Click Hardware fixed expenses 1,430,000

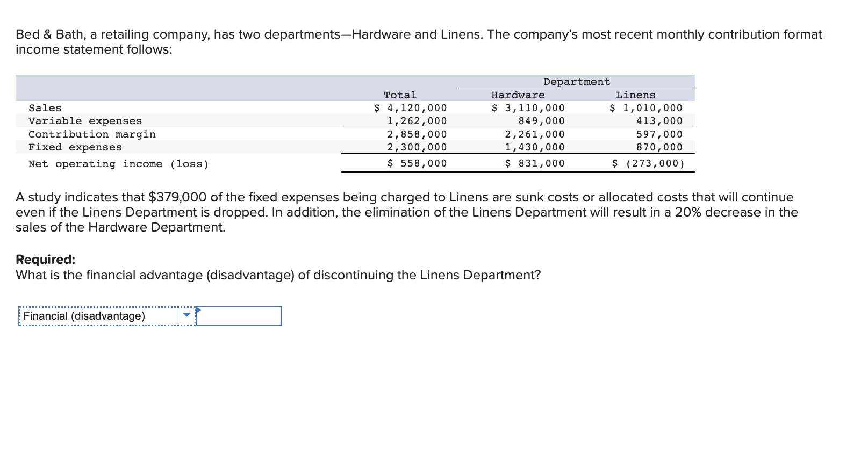point(535,147)
